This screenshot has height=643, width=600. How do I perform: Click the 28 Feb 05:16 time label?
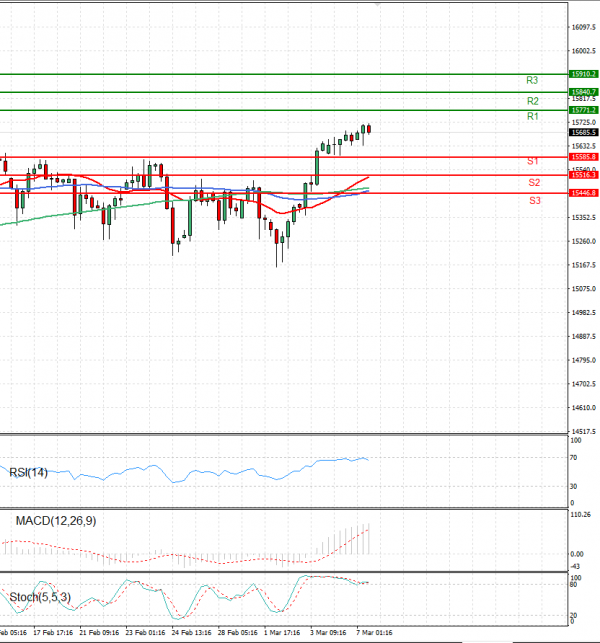coord(237,632)
